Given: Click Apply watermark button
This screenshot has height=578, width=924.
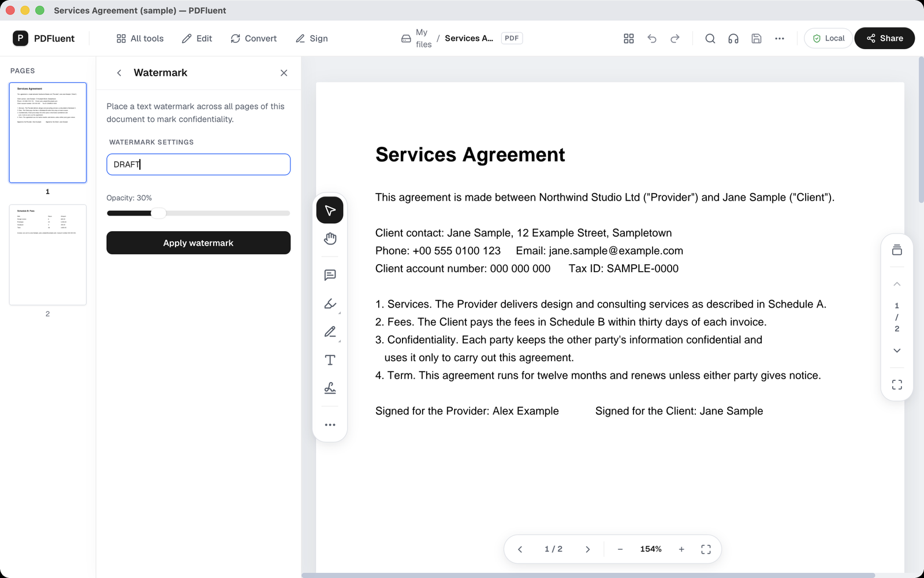Looking at the screenshot, I should click(198, 243).
